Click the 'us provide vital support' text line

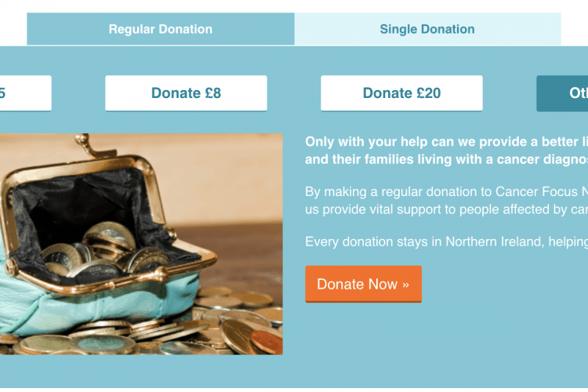[x=446, y=209]
